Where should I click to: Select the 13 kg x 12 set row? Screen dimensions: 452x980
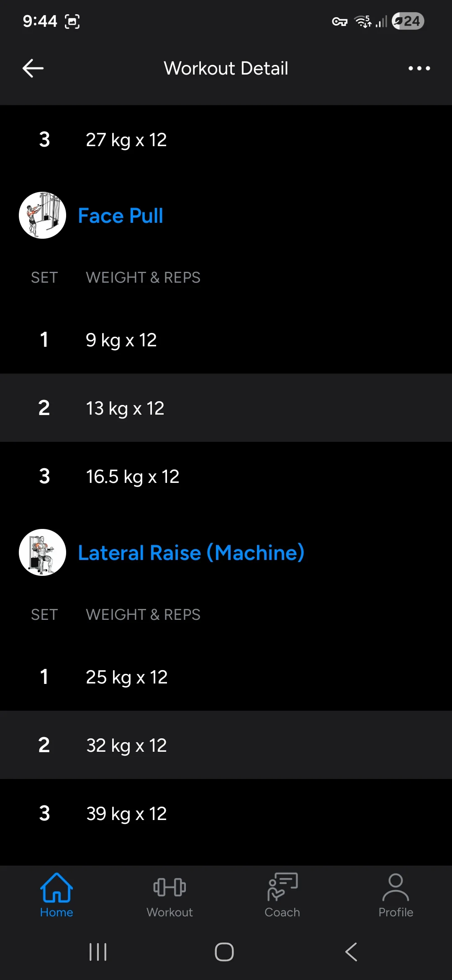tap(226, 408)
